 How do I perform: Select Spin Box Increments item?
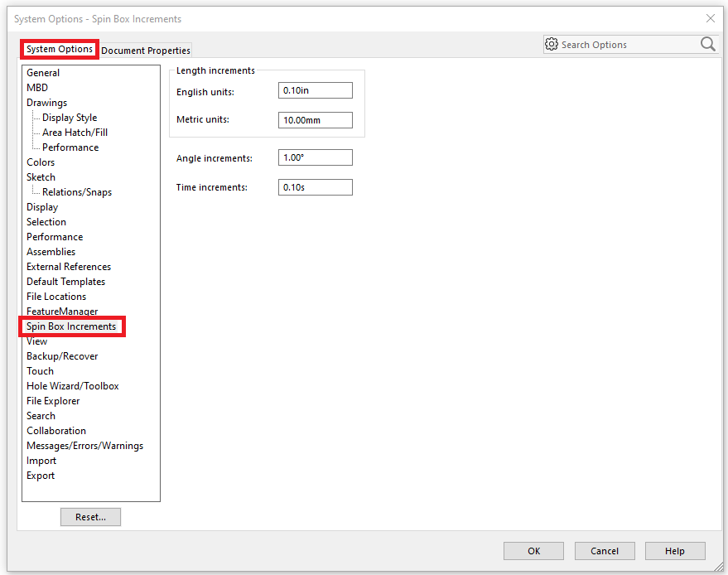pyautogui.click(x=71, y=326)
